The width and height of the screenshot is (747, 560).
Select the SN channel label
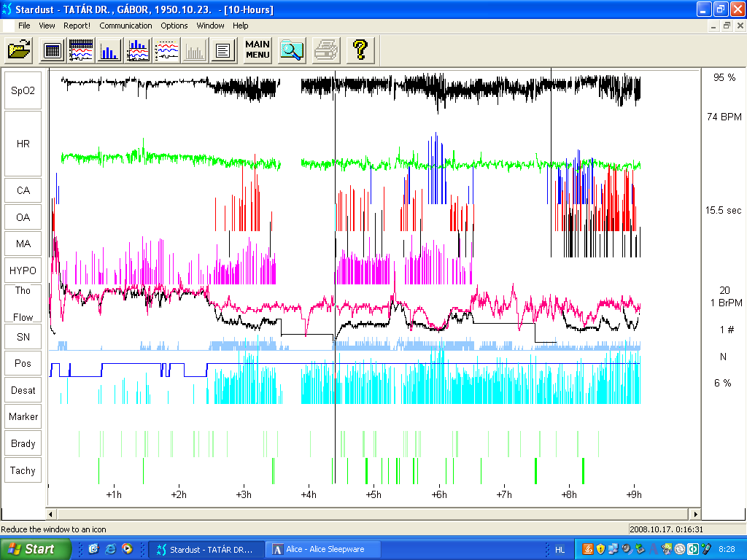23,337
